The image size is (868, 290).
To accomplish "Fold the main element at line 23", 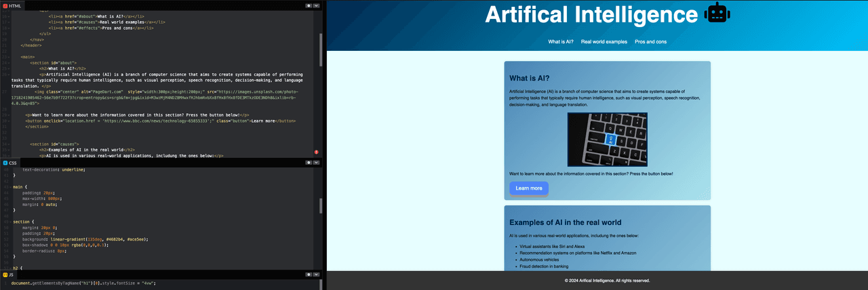I will 9,57.
